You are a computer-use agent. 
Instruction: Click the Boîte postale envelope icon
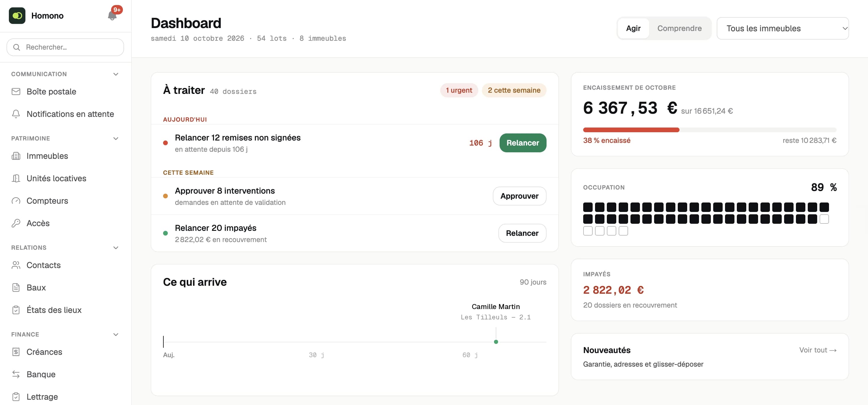(x=16, y=91)
